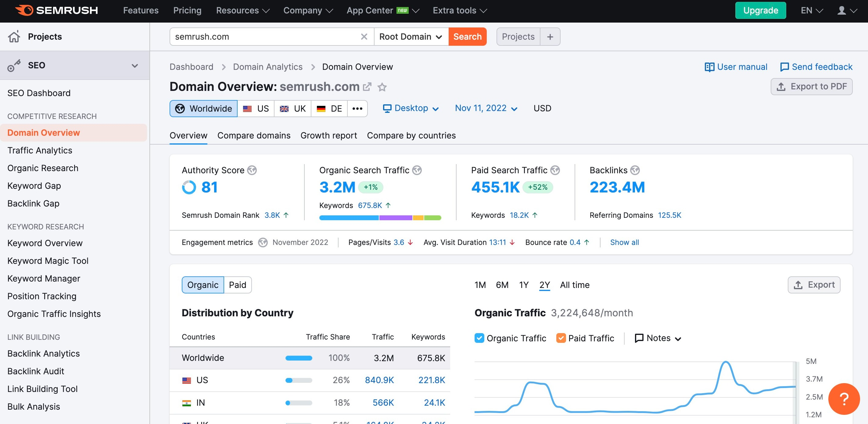Open the Root Domain dropdown
Viewport: 868px width, 424px height.
411,36
